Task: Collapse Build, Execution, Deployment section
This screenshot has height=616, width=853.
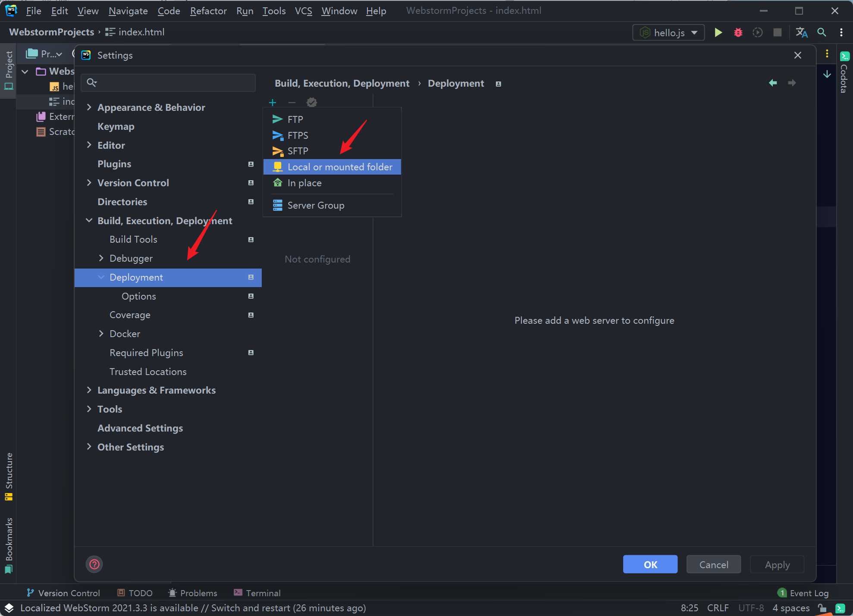Action: [89, 221]
